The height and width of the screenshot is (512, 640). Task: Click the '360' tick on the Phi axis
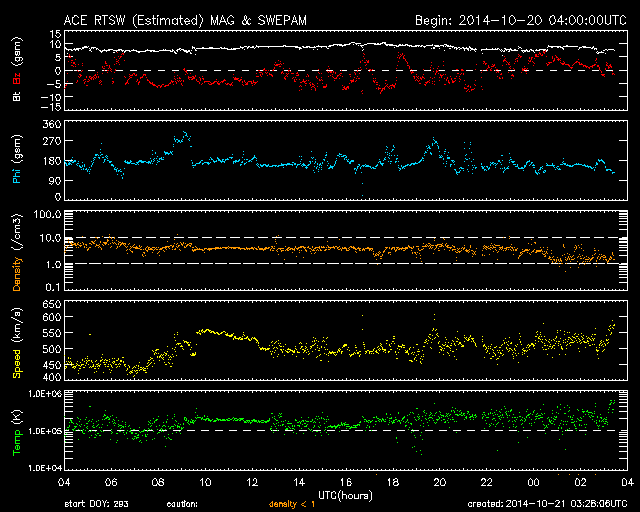click(52, 124)
